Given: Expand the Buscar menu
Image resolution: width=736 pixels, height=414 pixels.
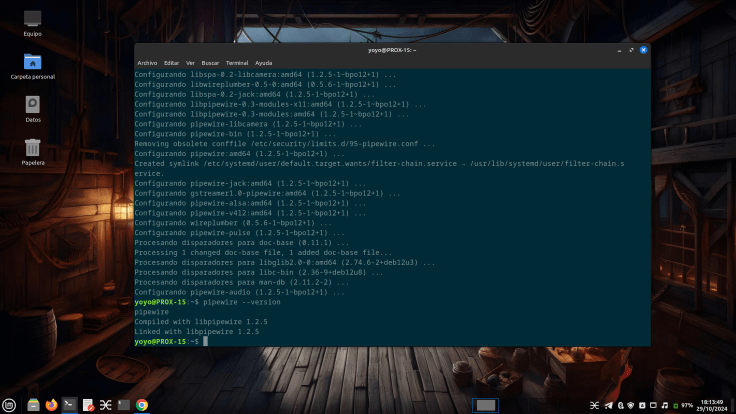Looking at the screenshot, I should (x=211, y=62).
